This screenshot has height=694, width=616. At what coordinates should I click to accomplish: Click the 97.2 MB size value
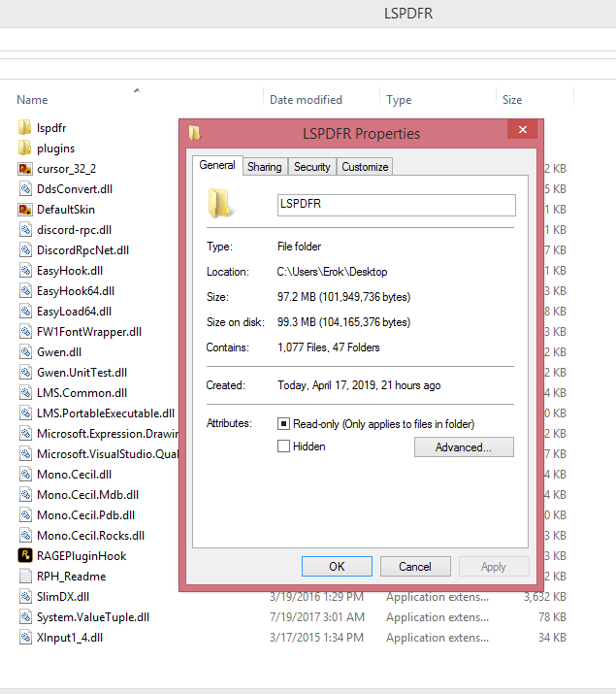pos(343,297)
